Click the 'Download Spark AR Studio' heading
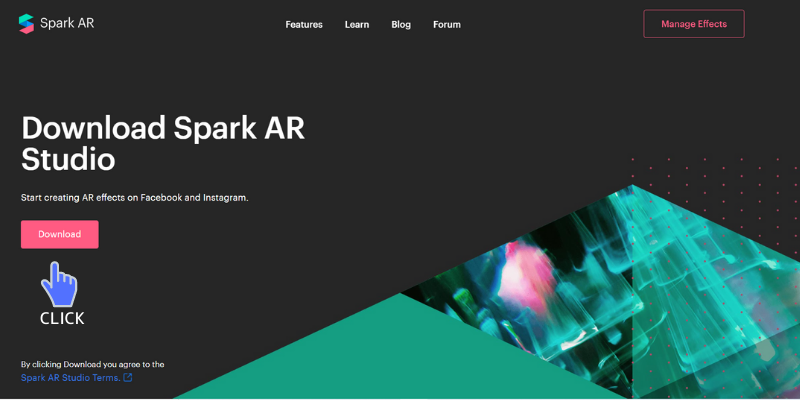The width and height of the screenshot is (800, 400). (x=163, y=143)
